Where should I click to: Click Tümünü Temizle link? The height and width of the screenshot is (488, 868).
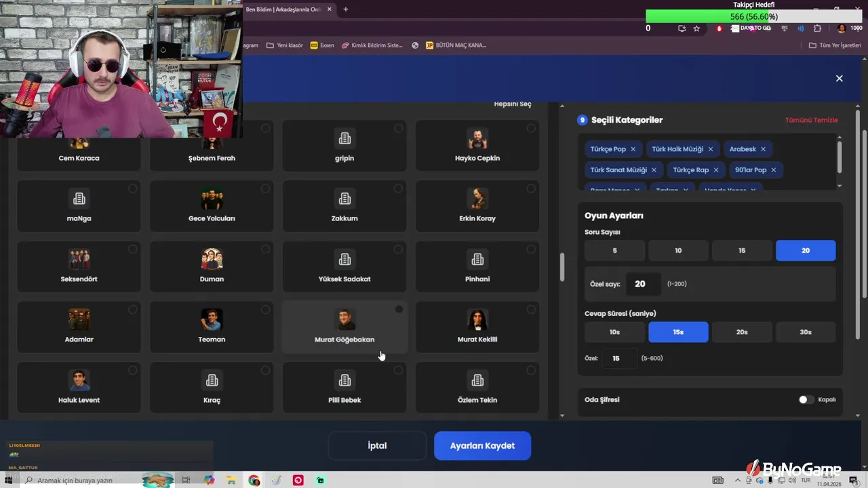coord(812,120)
